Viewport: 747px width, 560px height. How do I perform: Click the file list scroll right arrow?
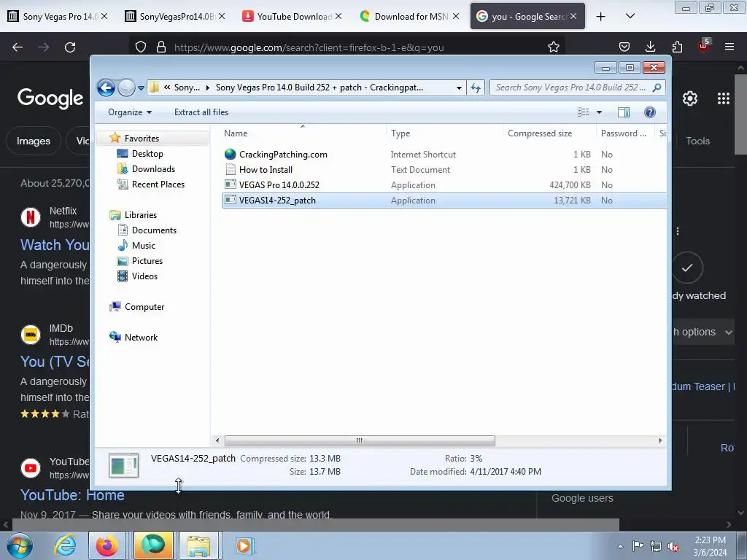pos(660,441)
